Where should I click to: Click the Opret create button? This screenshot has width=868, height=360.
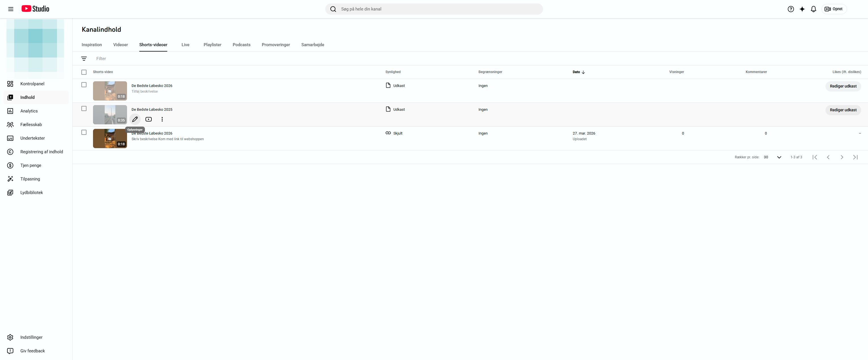[x=834, y=9]
